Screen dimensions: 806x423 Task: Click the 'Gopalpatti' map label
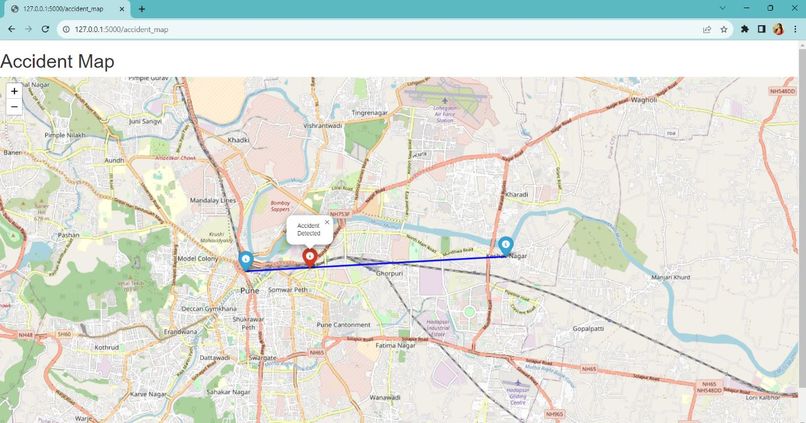pos(588,328)
